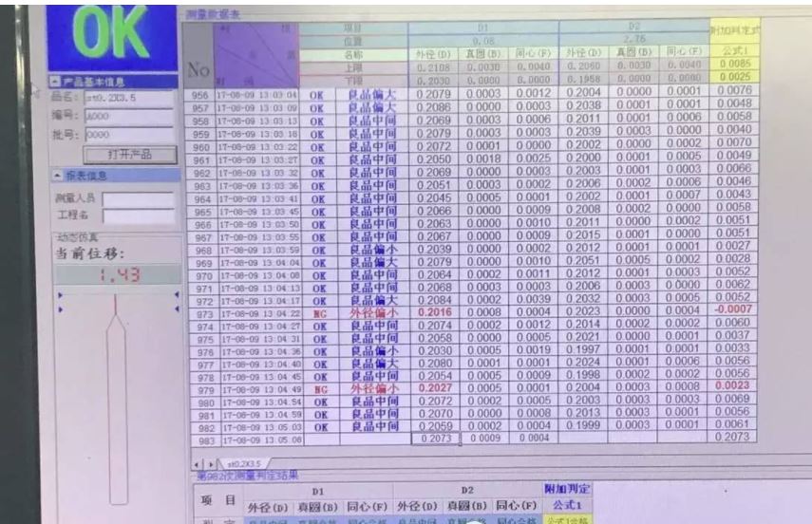Select the NG row number 979
The height and width of the screenshot is (524, 812).
point(205,390)
